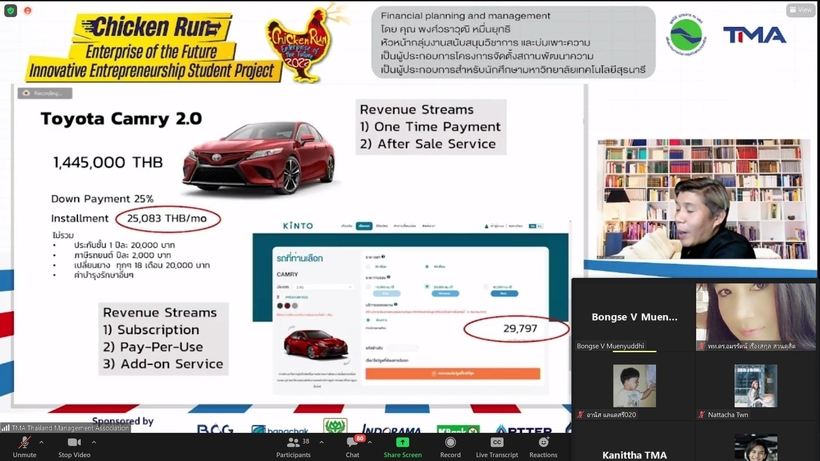Start recording with the Record icon

450,442
